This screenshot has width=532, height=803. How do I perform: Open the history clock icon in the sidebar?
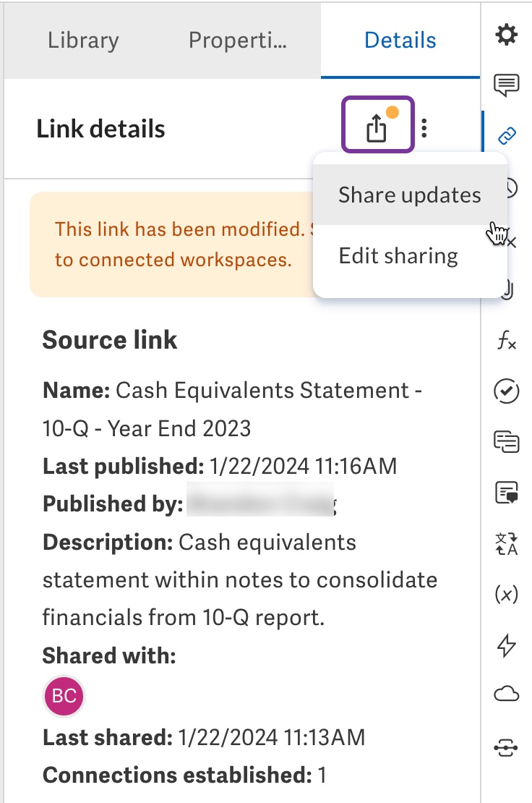pos(507,187)
